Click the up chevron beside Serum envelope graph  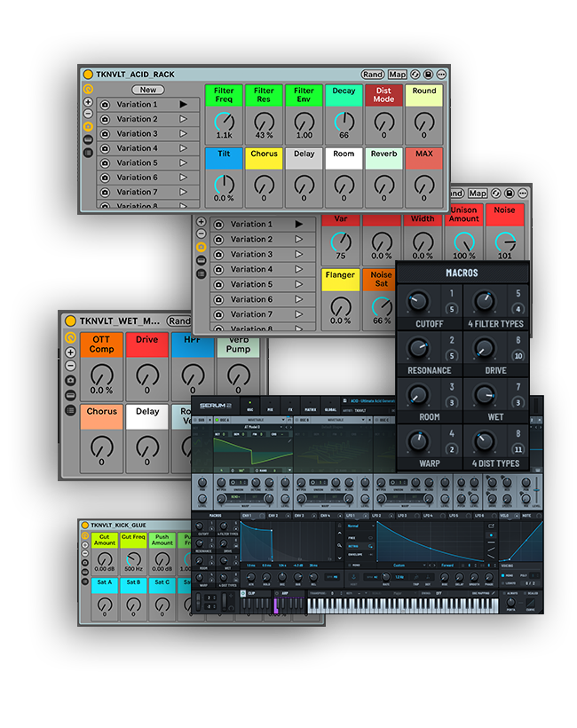(339, 533)
